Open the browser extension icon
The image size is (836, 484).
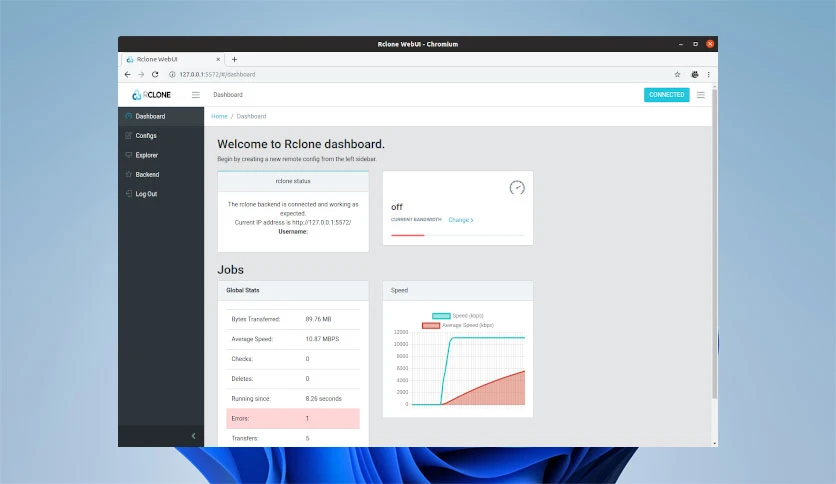695,75
